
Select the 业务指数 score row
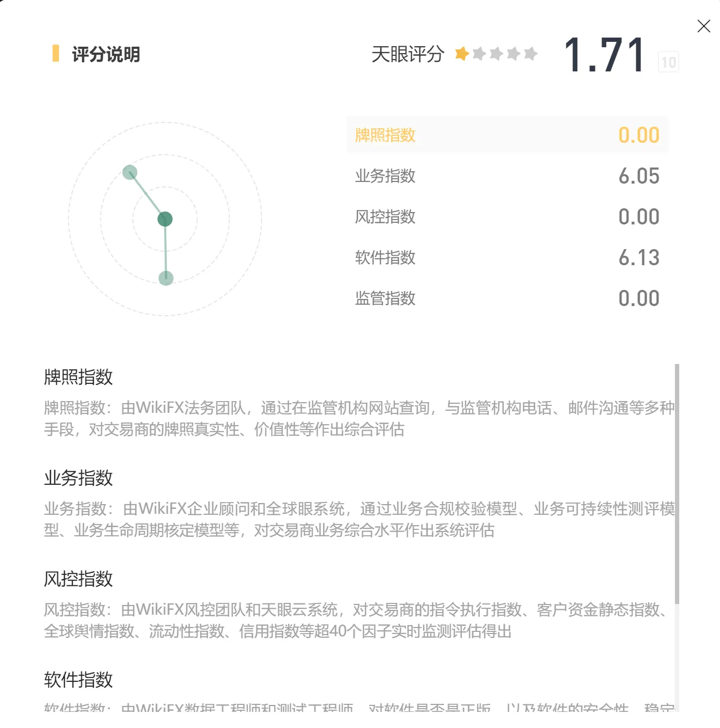(x=507, y=176)
